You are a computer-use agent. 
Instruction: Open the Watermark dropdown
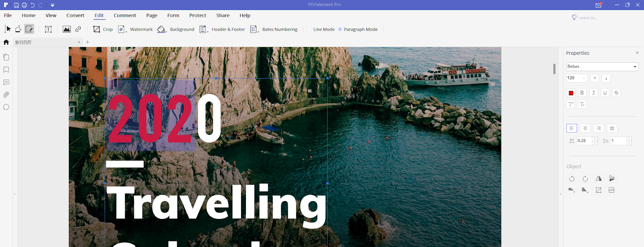(x=135, y=29)
